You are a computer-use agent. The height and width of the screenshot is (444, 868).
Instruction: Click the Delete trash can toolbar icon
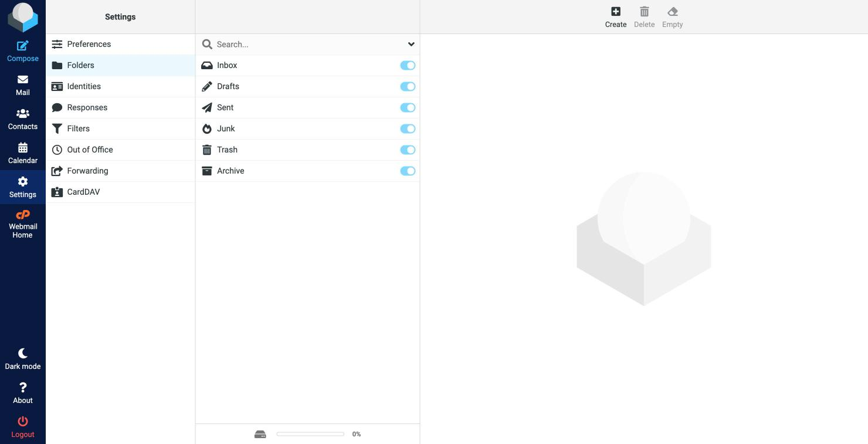point(644,12)
